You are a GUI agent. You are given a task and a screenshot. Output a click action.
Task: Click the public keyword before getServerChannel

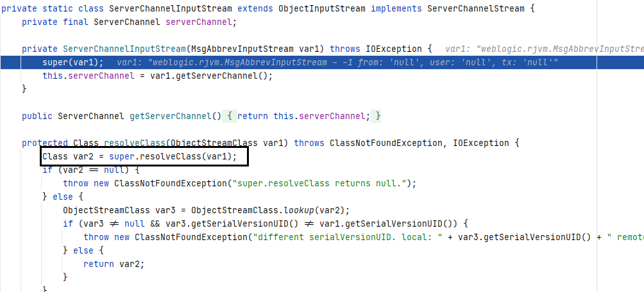37,117
